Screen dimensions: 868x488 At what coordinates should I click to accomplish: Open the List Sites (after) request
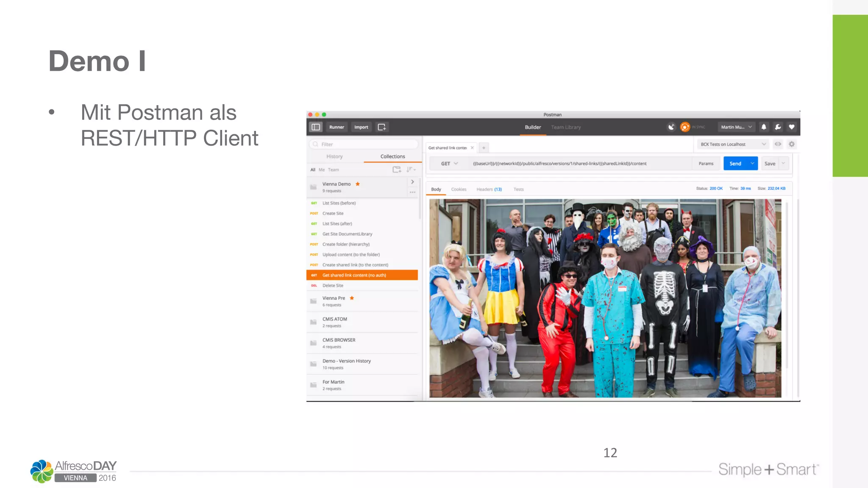[x=362, y=224]
